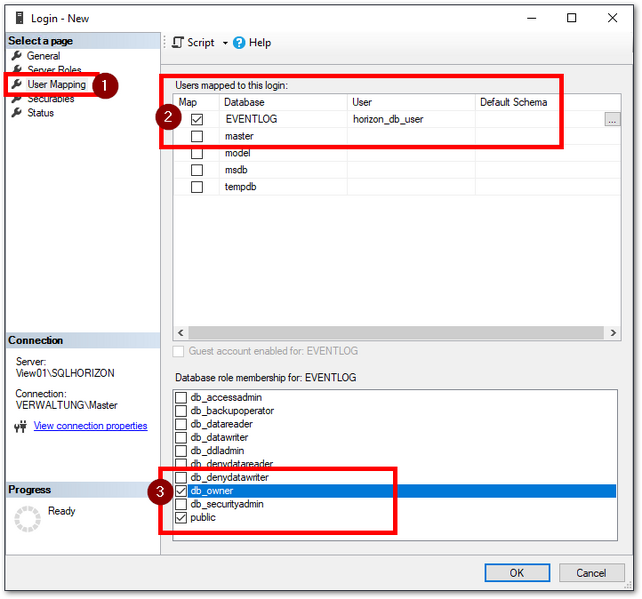Open the User Mapping page
Screen dimensions: 642x599
tap(56, 85)
